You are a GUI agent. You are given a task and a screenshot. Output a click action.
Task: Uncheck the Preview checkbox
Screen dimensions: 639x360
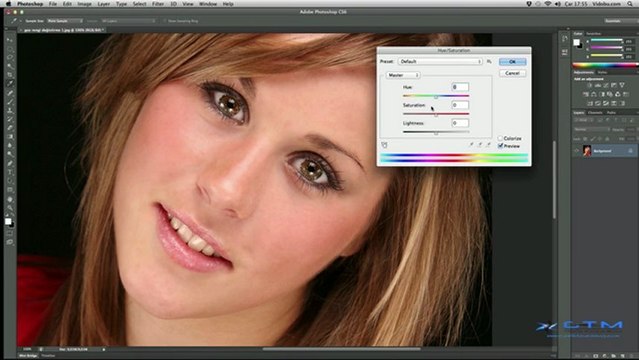pyautogui.click(x=500, y=146)
